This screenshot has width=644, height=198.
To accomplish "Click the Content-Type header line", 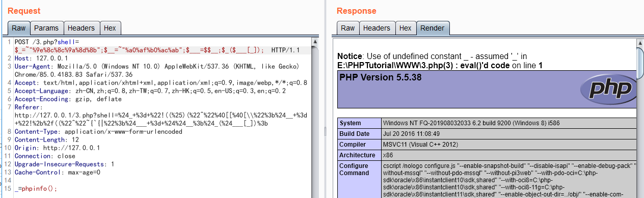I will 98,131.
